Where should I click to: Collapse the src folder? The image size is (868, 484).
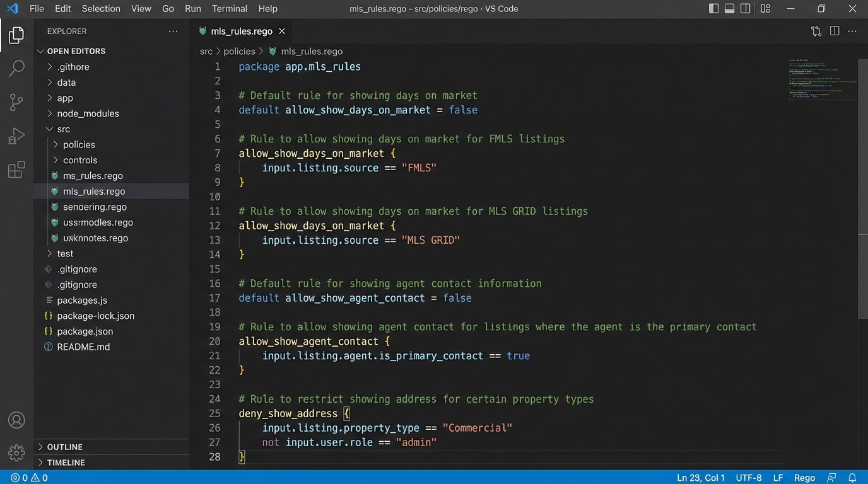tap(63, 129)
